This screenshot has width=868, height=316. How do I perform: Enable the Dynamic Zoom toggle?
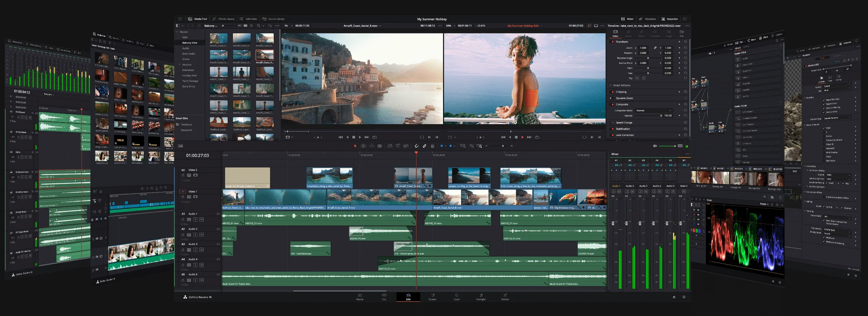click(x=612, y=98)
